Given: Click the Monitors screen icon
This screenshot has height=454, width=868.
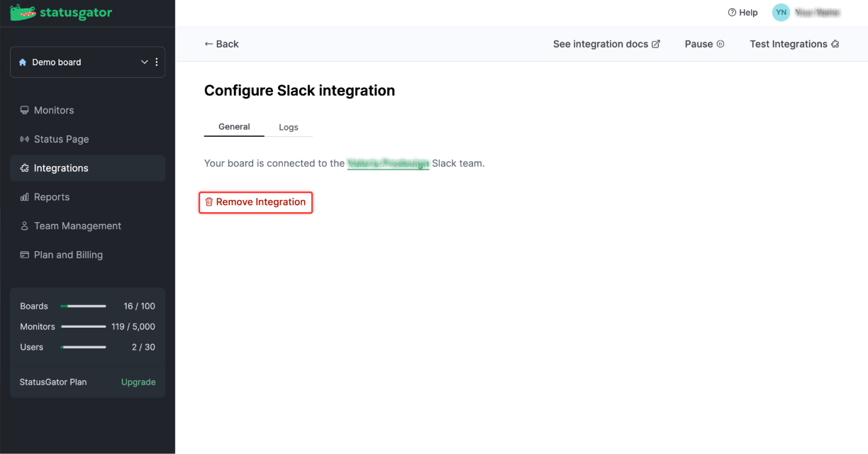Looking at the screenshot, I should 25,110.
